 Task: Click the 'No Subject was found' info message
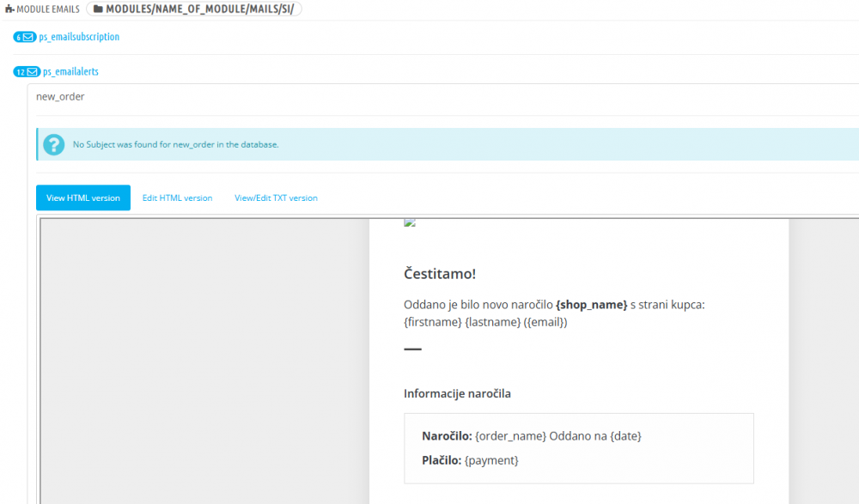176,144
